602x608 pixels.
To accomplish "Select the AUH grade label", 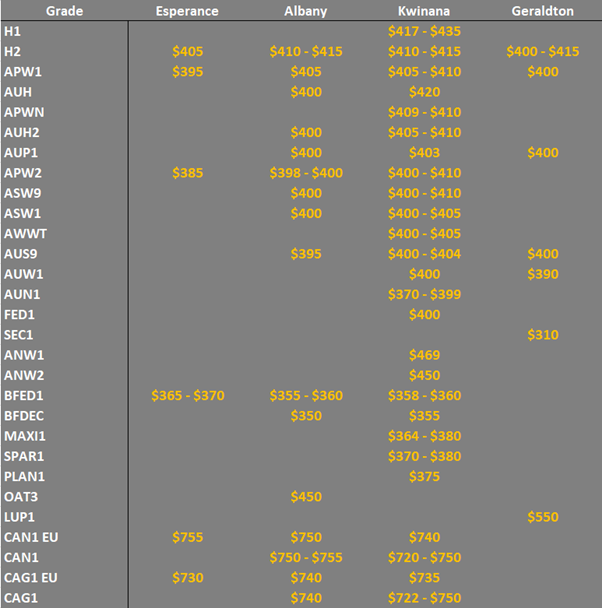I will pyautogui.click(x=18, y=92).
